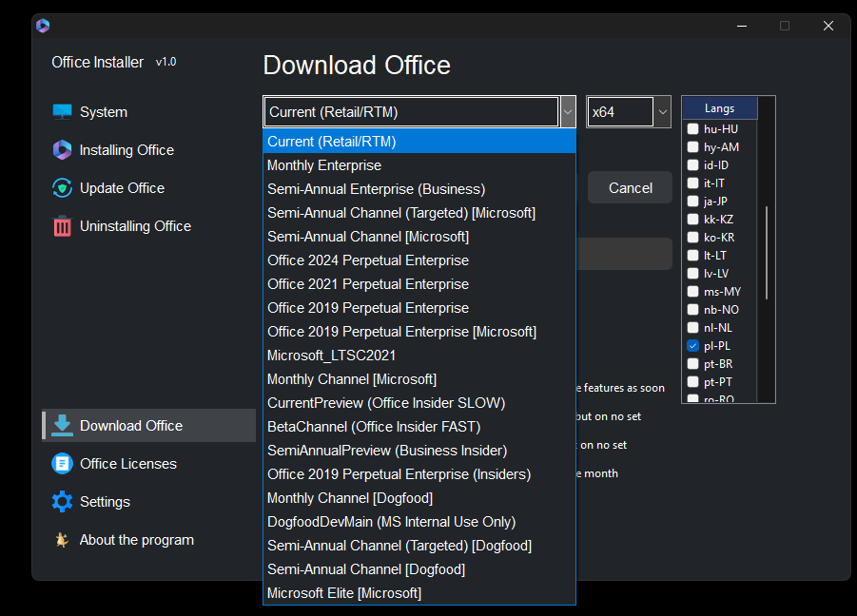Check the nl-NL language checkbox

[x=693, y=328]
